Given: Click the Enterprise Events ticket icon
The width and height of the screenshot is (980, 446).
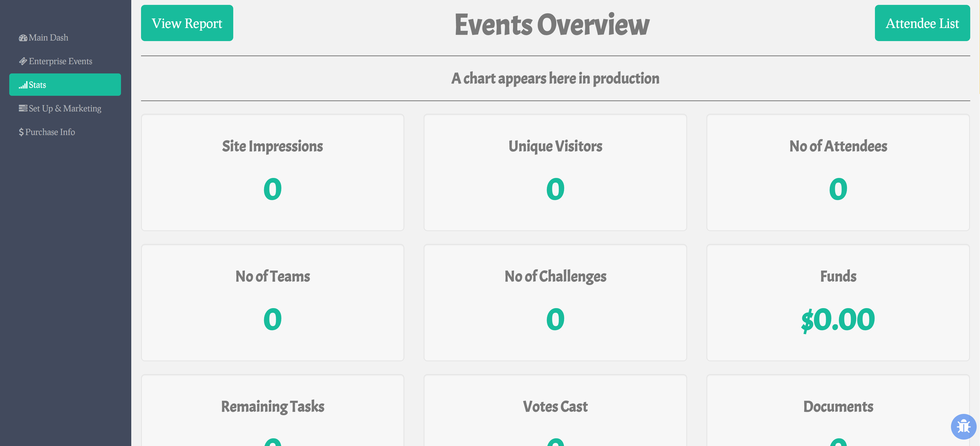Looking at the screenshot, I should (x=23, y=61).
